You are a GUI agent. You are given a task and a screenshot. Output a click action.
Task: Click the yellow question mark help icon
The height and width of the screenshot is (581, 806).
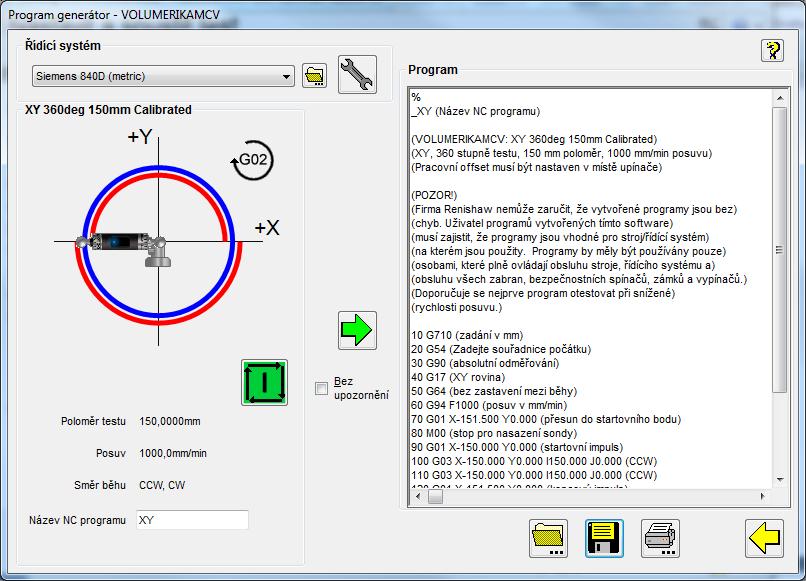coord(772,50)
